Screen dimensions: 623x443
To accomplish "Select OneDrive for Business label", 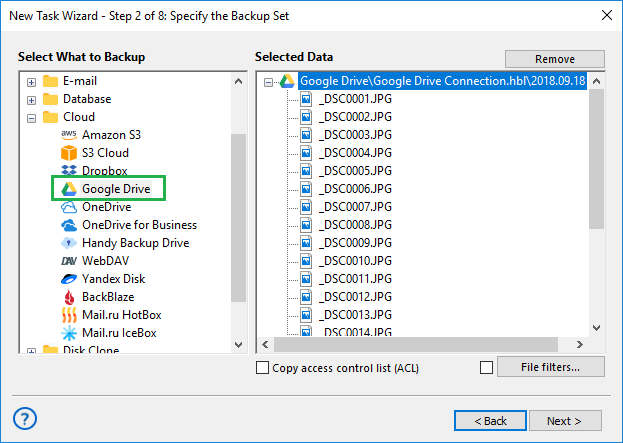I will coord(139,225).
